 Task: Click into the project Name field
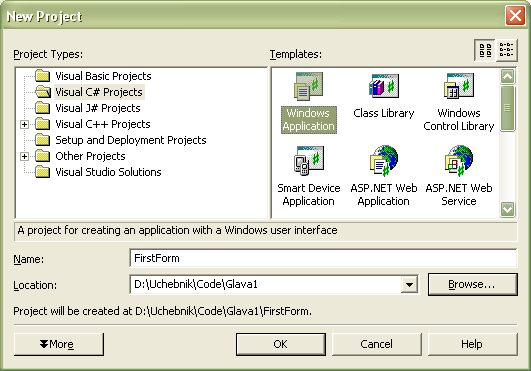tap(323, 258)
